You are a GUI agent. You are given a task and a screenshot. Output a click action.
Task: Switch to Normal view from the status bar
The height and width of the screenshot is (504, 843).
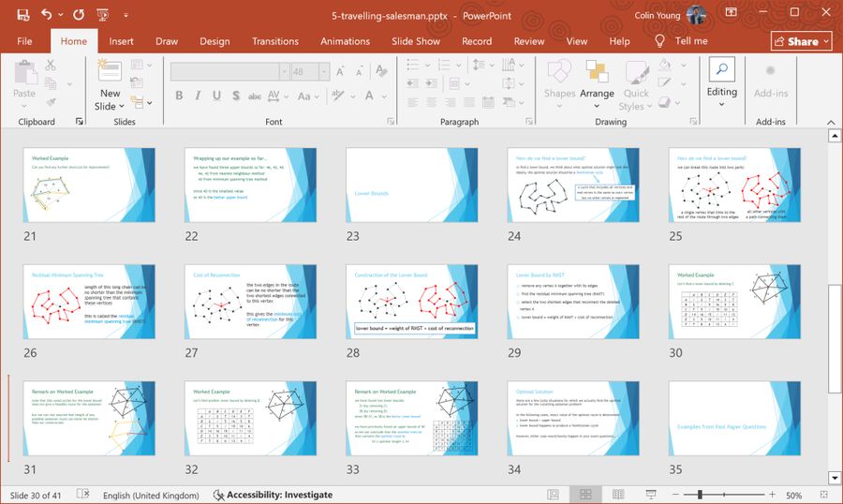555,495
